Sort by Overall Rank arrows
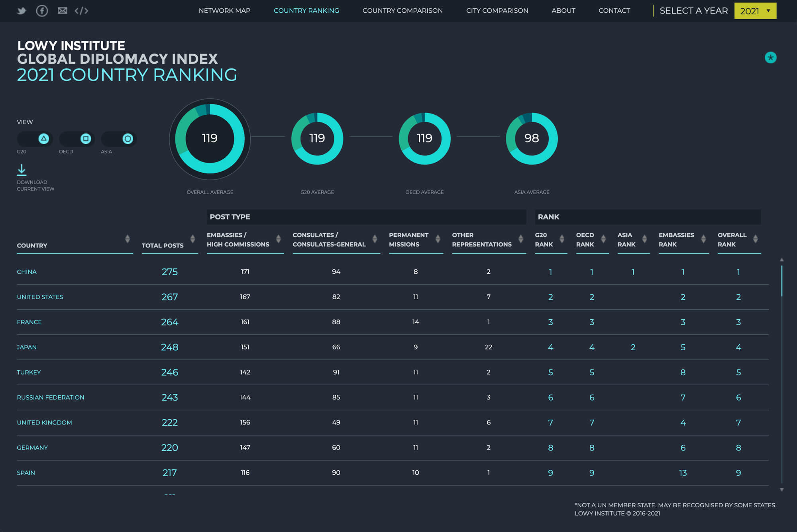The width and height of the screenshot is (797, 532). [756, 239]
